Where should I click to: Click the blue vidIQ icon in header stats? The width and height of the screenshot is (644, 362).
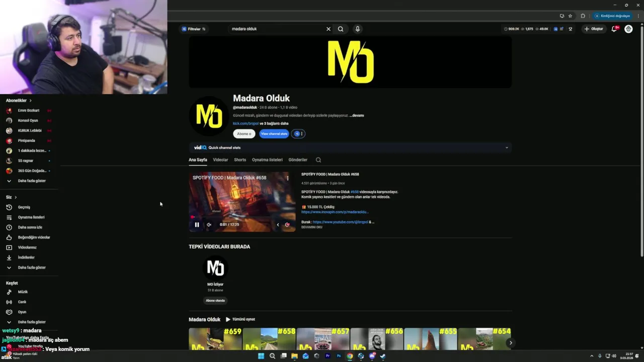pyautogui.click(x=555, y=29)
